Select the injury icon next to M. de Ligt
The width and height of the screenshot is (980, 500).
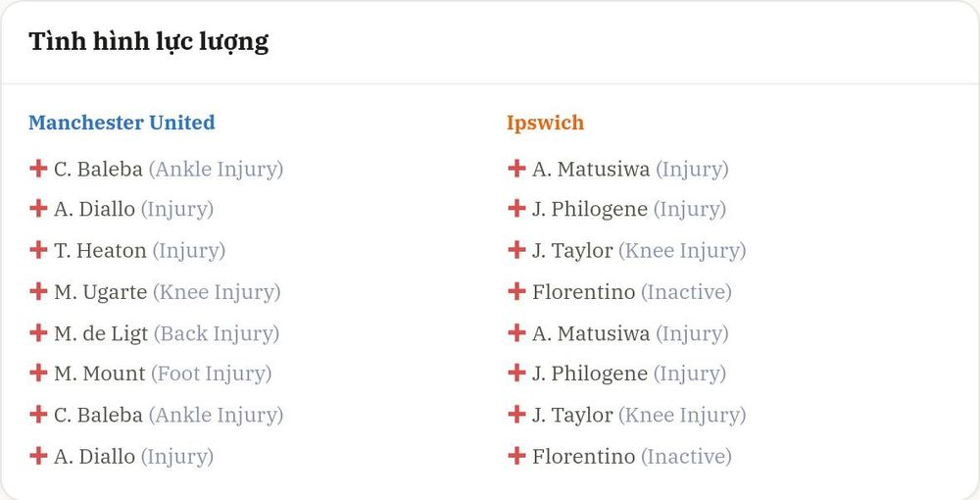[38, 332]
